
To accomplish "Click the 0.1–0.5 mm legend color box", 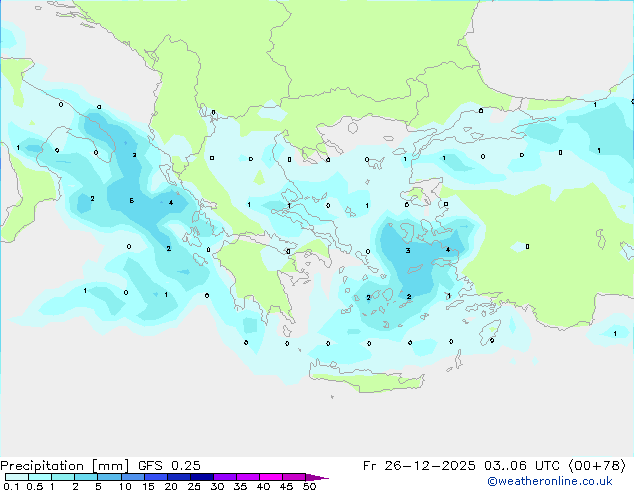I will coord(17,477).
